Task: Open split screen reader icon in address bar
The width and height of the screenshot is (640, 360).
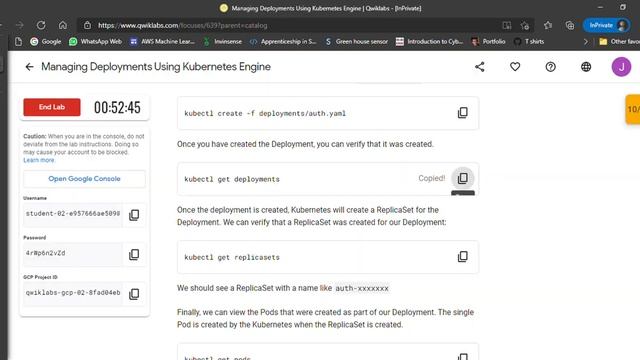Action: (x=507, y=25)
